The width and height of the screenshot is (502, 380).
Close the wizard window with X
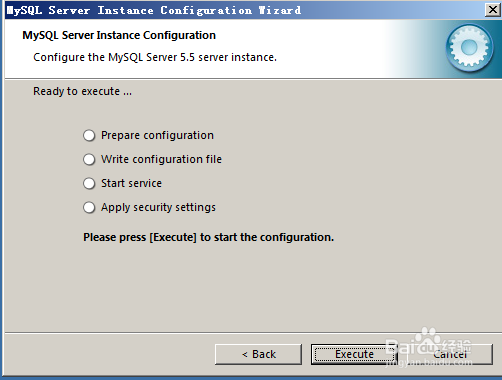coord(493,10)
